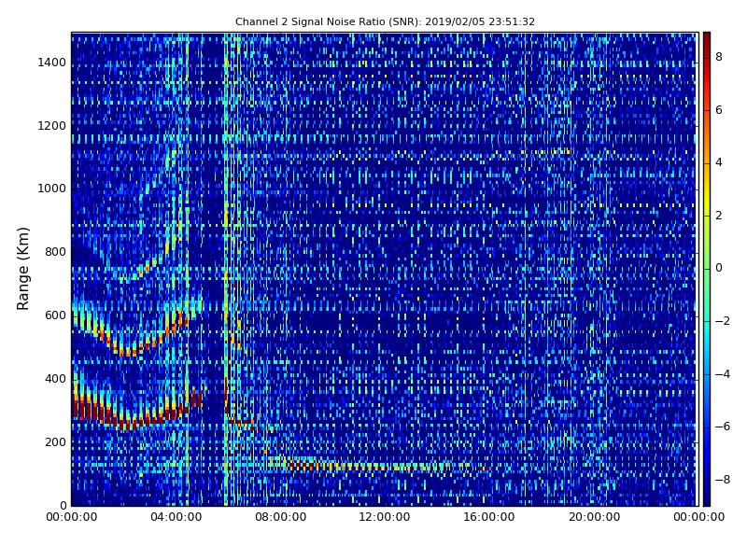Click the colorbar label −4
This screenshot has width=747, height=560.
point(723,374)
